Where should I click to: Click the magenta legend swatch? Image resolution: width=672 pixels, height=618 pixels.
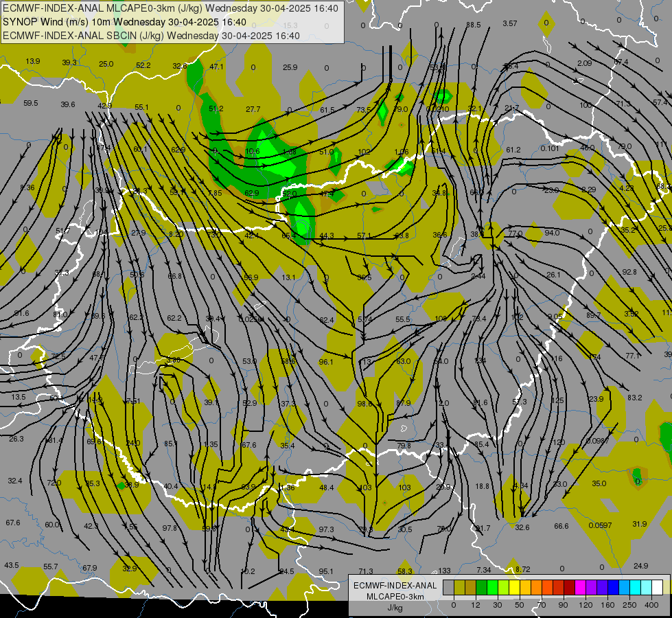(x=580, y=588)
